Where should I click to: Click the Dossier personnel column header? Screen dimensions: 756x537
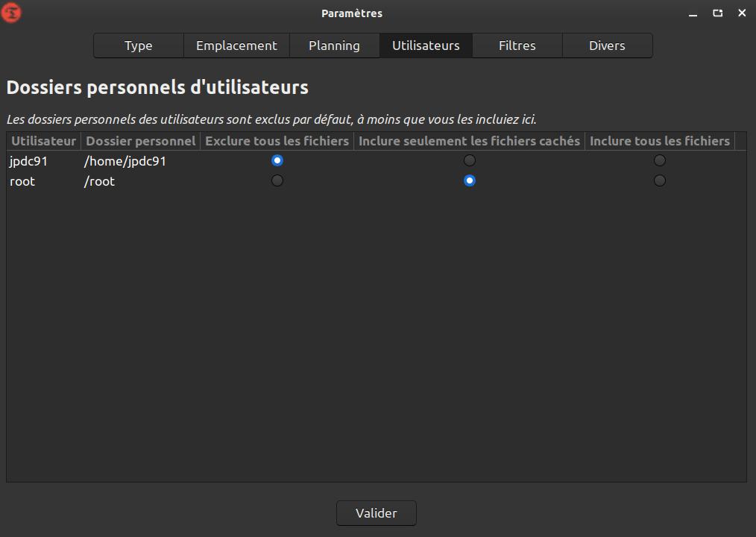point(140,141)
